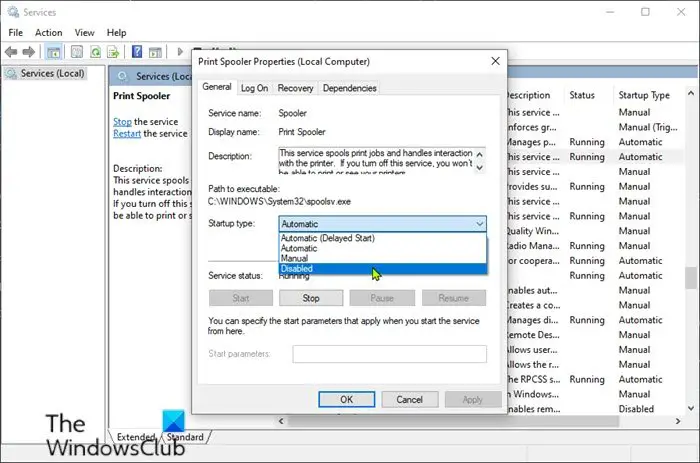Open the Properties toolbar icon
Image resolution: width=700 pixels, height=463 pixels.
[x=77, y=52]
